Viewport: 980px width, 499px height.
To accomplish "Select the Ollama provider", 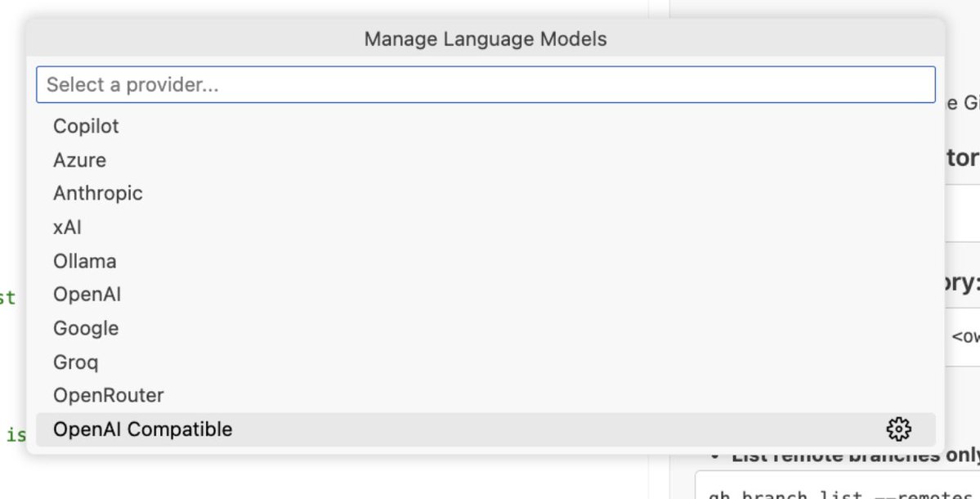I will 84,261.
